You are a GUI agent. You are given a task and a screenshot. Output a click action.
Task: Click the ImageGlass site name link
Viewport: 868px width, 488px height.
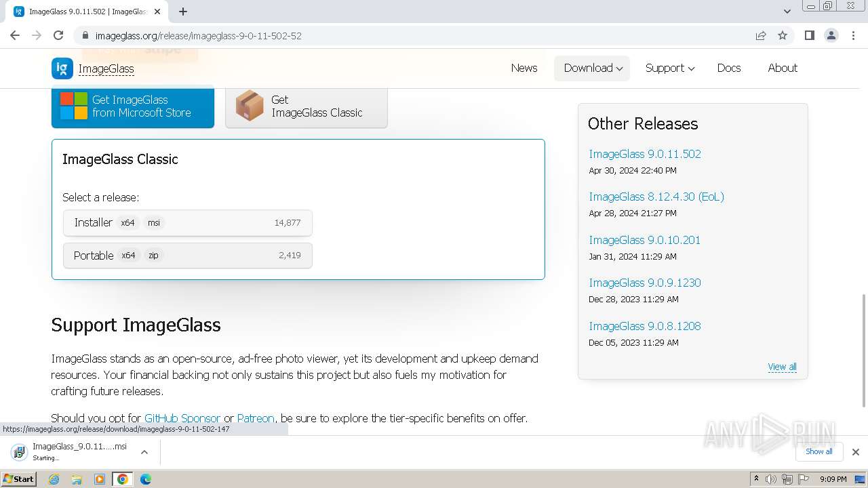point(106,68)
